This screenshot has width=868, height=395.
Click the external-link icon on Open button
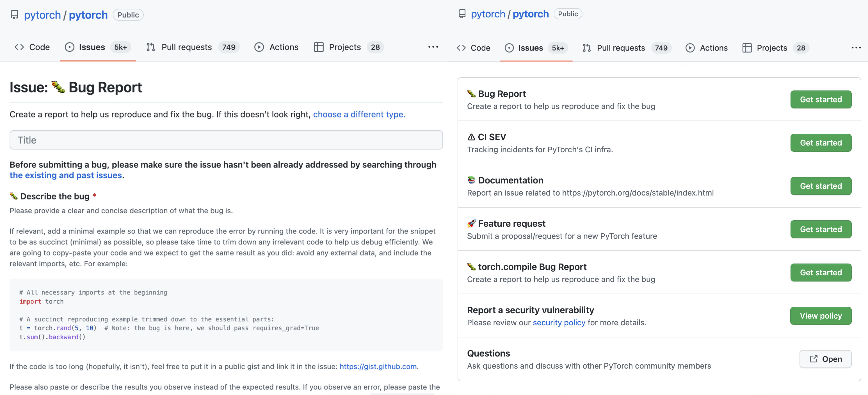coord(814,359)
